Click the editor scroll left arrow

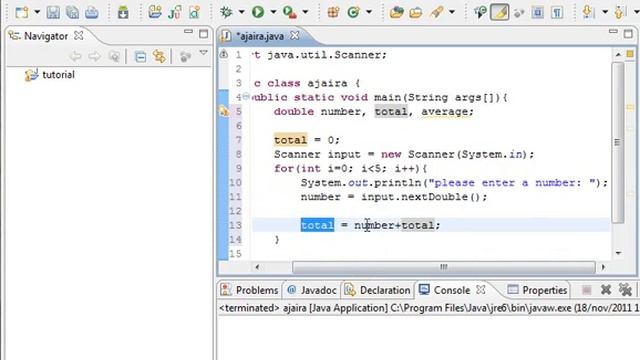257,267
